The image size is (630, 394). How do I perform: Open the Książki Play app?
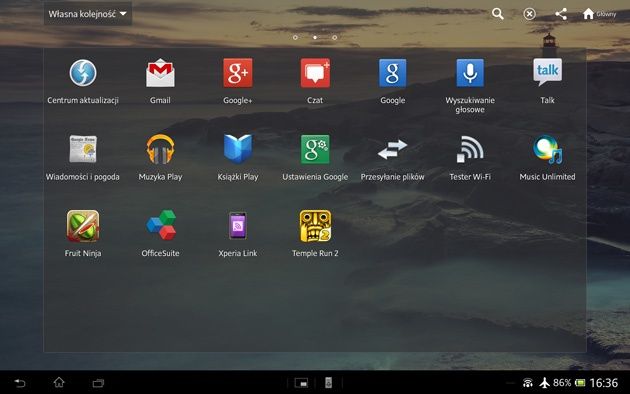click(x=238, y=149)
